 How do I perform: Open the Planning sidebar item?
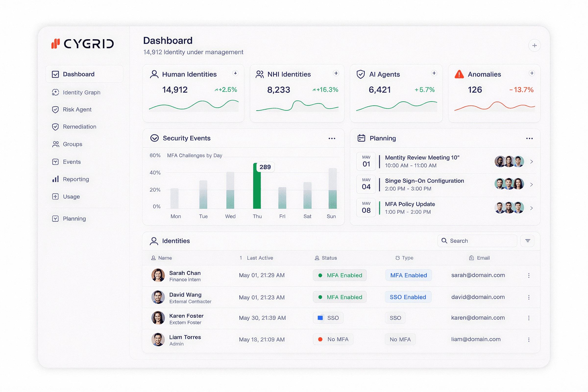pyautogui.click(x=74, y=219)
